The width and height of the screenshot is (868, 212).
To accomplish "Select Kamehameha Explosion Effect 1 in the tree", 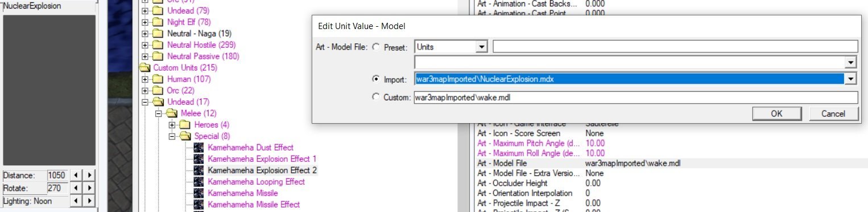I will tap(262, 159).
